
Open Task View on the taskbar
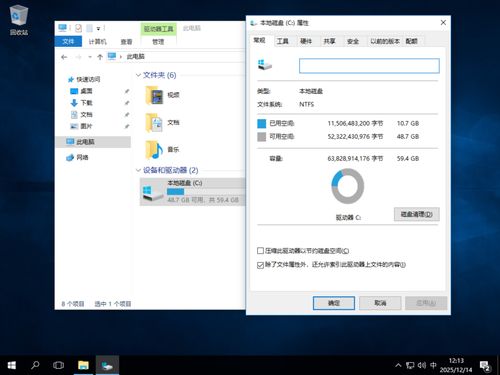click(58, 365)
